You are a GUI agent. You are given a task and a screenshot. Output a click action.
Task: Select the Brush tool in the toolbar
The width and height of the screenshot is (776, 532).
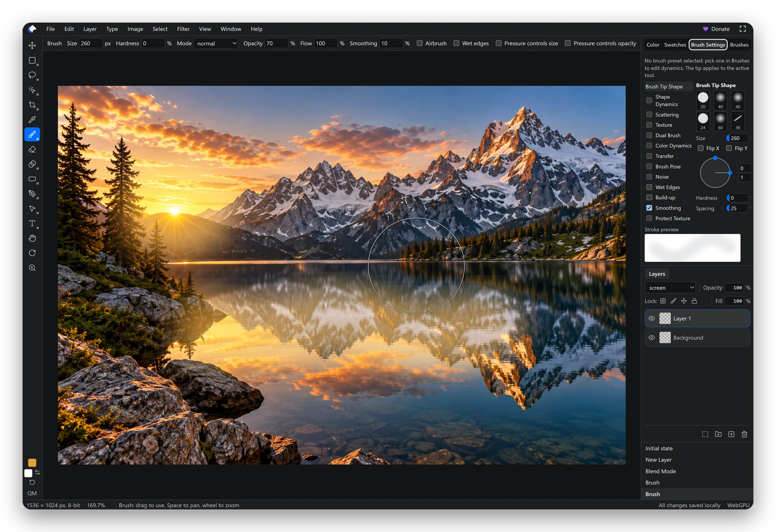point(32,135)
